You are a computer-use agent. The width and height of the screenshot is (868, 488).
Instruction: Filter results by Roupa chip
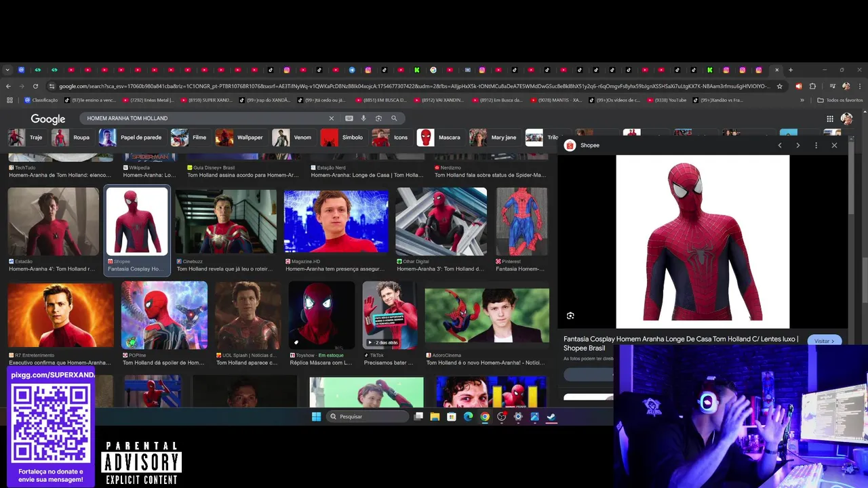[72, 138]
